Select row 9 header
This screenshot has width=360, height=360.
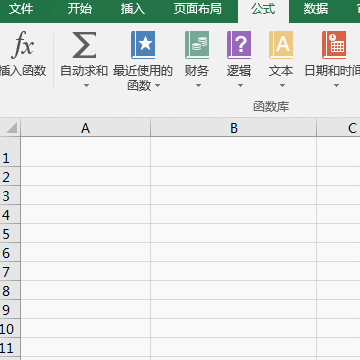pos(10,309)
